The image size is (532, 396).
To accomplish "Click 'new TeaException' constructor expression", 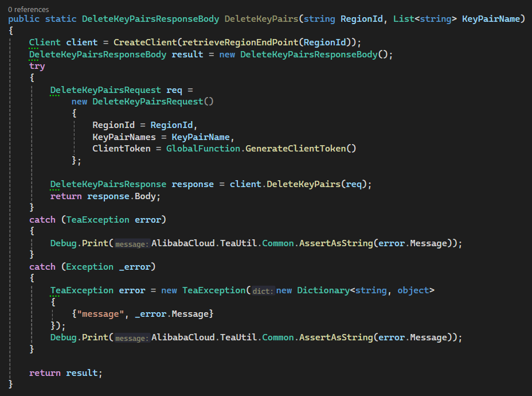I will (204, 290).
